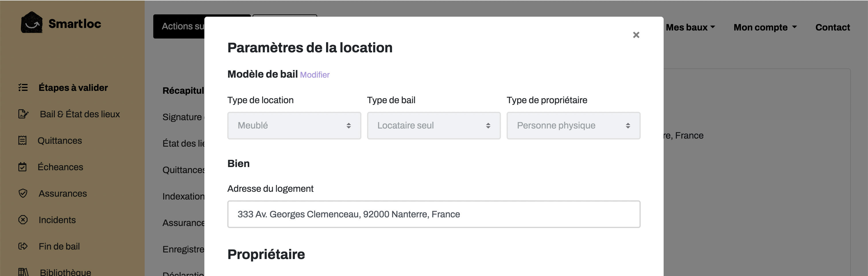The image size is (868, 276).
Task: Click the Propriétaire section heading
Action: [x=266, y=254]
